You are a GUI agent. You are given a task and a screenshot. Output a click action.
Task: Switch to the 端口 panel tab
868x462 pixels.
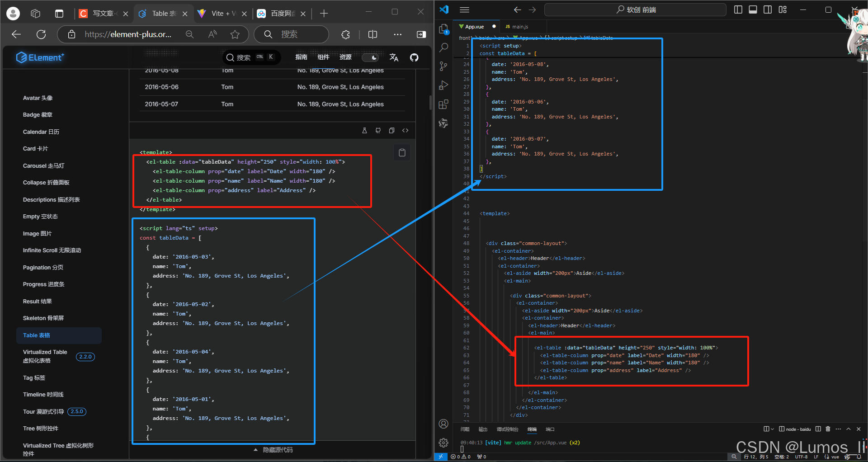tap(550, 429)
